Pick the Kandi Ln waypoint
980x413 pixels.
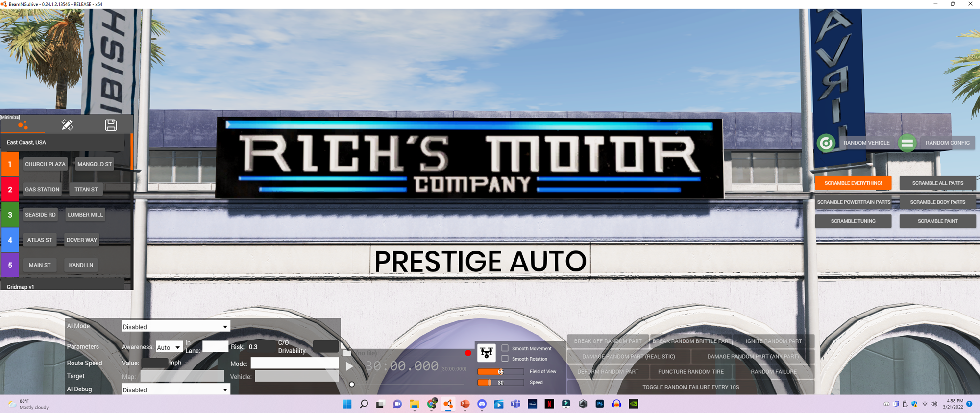(81, 265)
